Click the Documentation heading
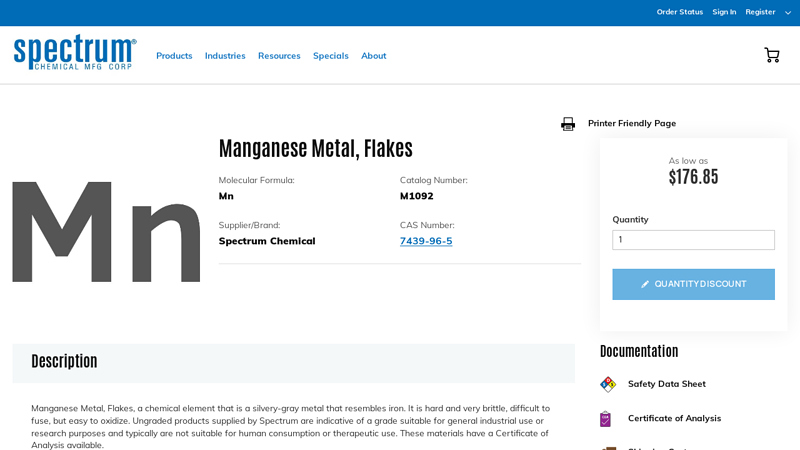 (x=639, y=351)
